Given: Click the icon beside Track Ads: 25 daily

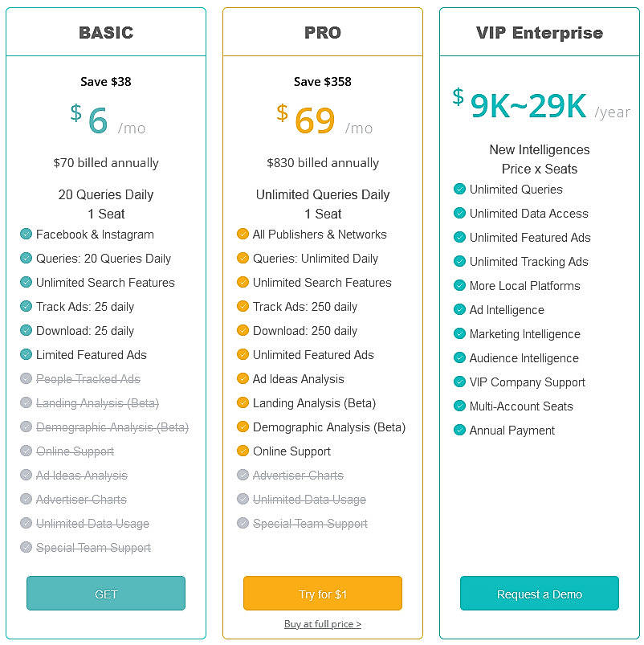Looking at the screenshot, I should click(26, 306).
